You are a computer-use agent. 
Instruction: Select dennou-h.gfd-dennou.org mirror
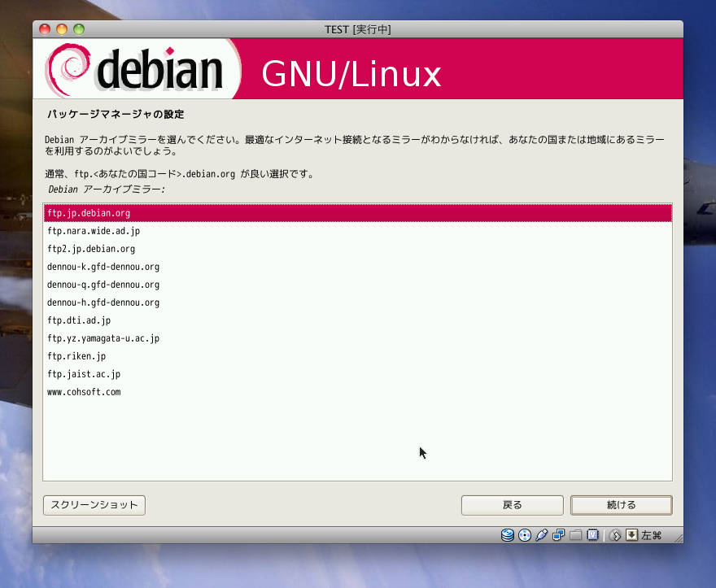point(357,303)
